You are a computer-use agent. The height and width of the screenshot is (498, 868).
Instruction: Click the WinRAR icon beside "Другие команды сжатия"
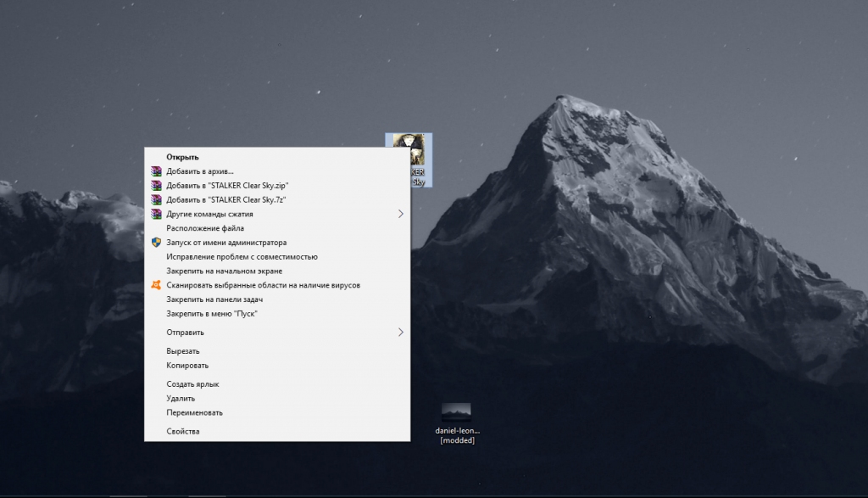(x=155, y=214)
